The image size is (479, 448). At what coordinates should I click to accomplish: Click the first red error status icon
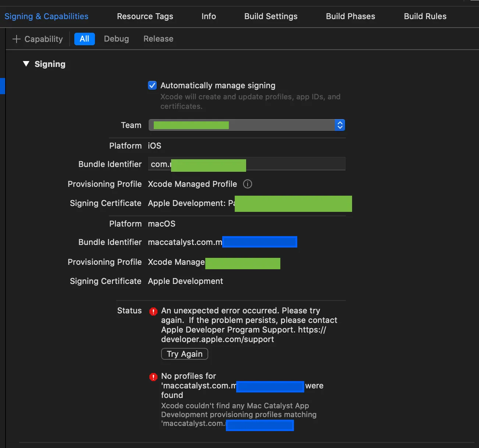point(153,312)
